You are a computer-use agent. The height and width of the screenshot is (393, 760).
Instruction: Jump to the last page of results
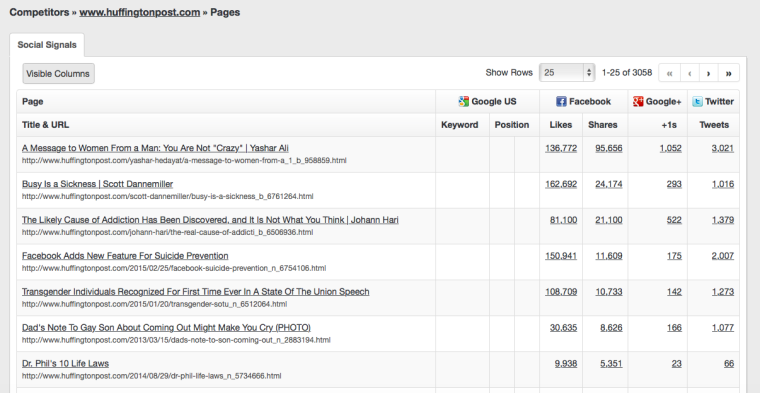728,73
